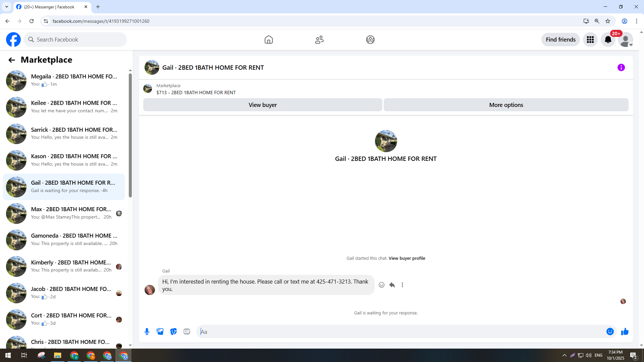
Task: Open the Sarrick conversation
Action: coord(64,133)
